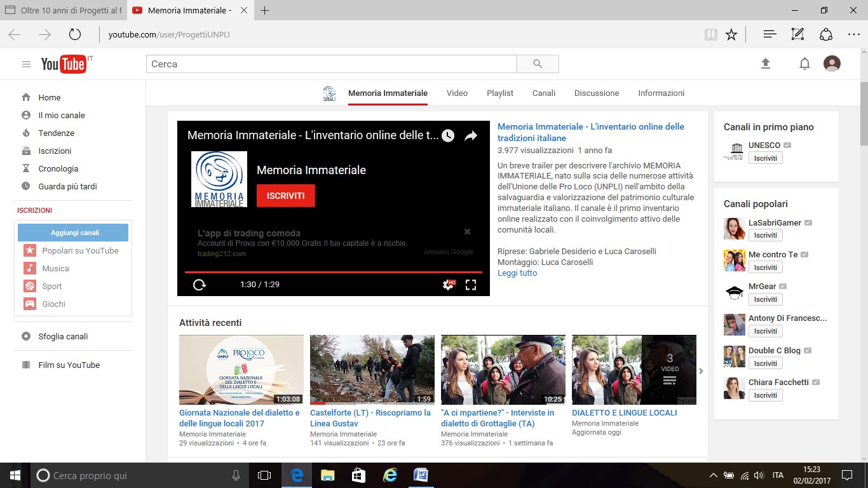Screen dimensions: 868x488
Task: Open the Castelforte (LT) video thumbnail
Action: point(372,370)
